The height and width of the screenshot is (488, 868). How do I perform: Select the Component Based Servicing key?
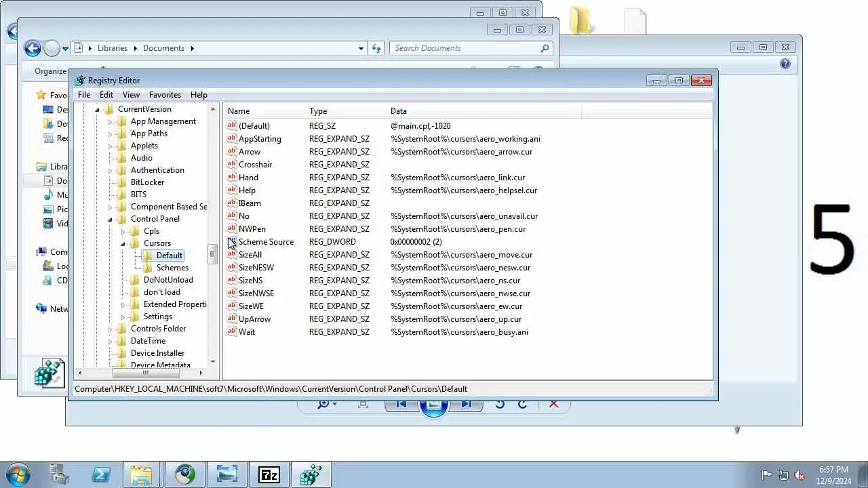pyautogui.click(x=169, y=207)
